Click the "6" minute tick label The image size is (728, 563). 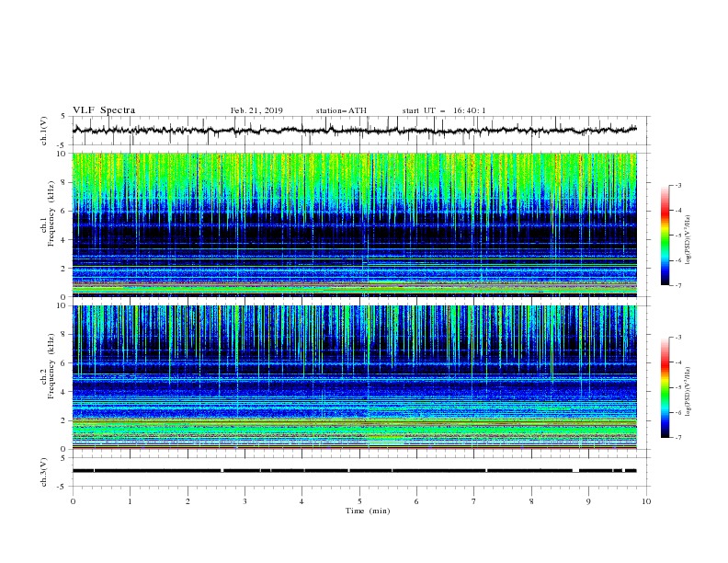(416, 501)
